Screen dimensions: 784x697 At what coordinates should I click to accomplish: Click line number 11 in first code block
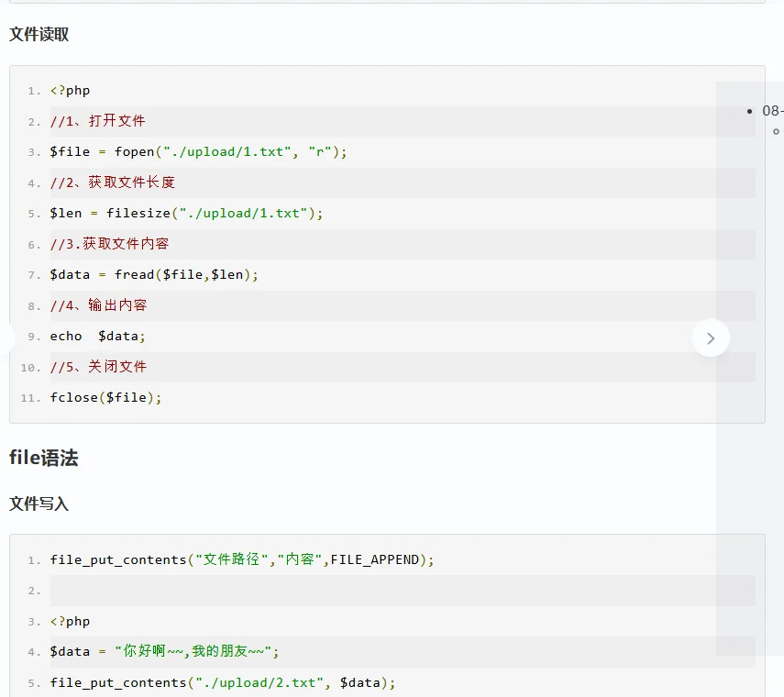(30, 398)
